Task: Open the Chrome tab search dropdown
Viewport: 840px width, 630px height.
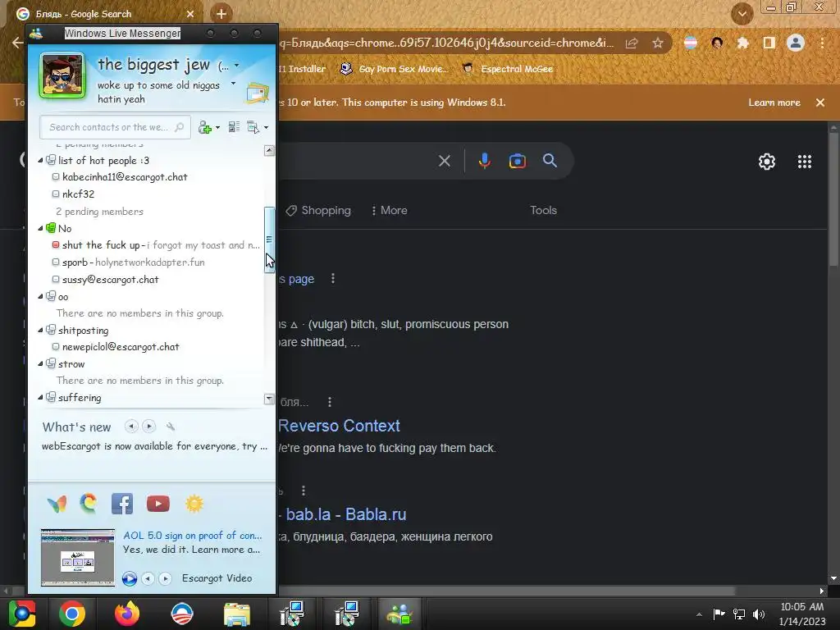Action: 742,13
